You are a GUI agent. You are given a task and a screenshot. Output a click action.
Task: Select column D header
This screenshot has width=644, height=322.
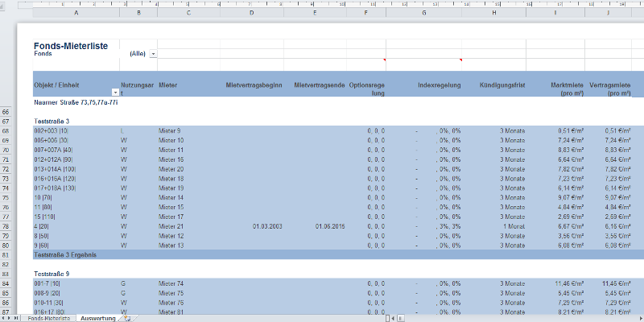click(x=252, y=13)
